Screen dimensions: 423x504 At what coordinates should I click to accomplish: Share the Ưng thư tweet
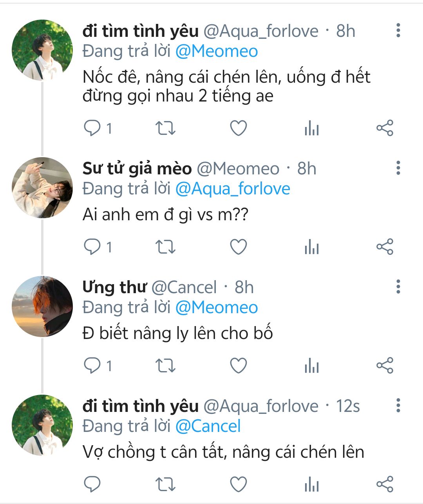coord(385,366)
